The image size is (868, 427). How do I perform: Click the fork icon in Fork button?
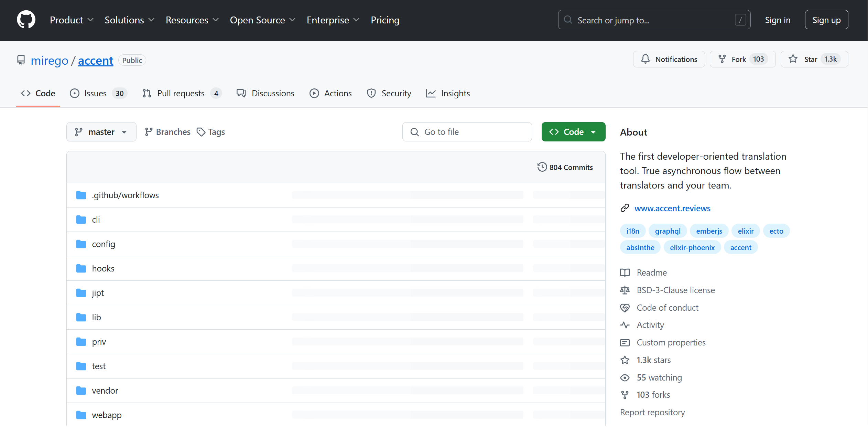pyautogui.click(x=722, y=59)
